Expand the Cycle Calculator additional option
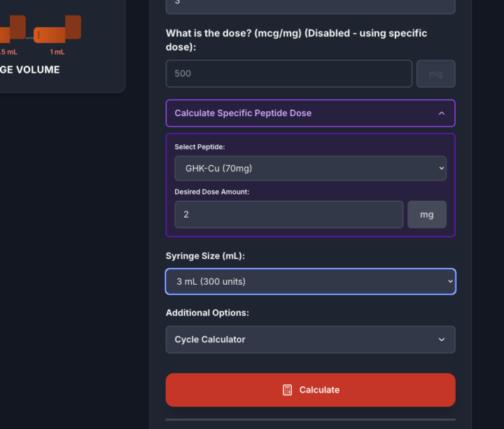Screen dimensions: 504x429 tap(310, 339)
